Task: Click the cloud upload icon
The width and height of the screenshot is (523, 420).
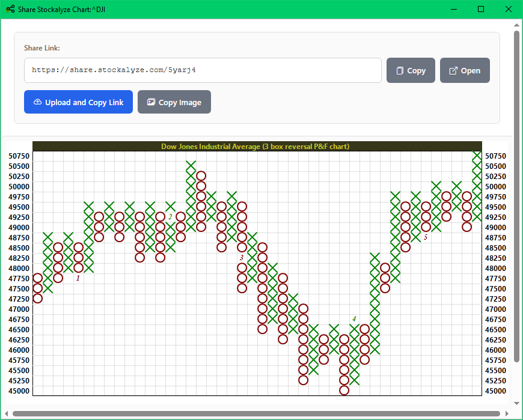Action: pyautogui.click(x=38, y=102)
